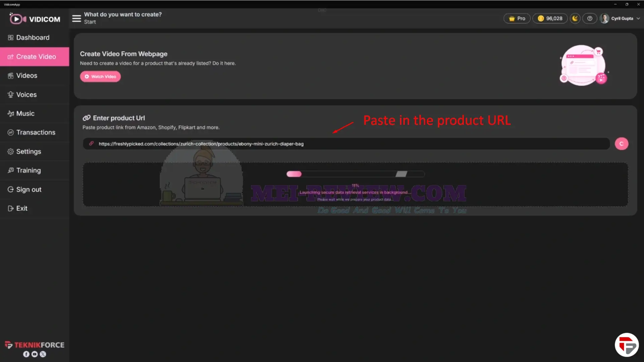Click the "Start" breadcrumb text
The image size is (644, 362).
[90, 22]
